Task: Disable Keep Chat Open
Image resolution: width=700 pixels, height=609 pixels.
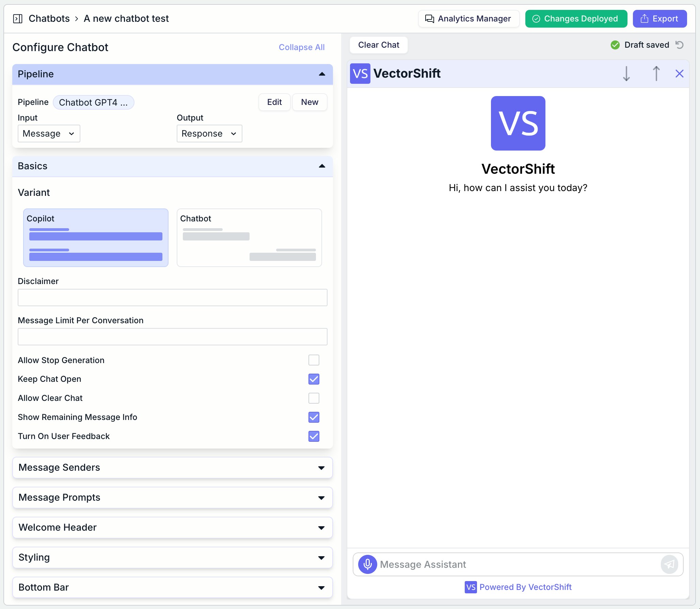Action: pos(314,379)
